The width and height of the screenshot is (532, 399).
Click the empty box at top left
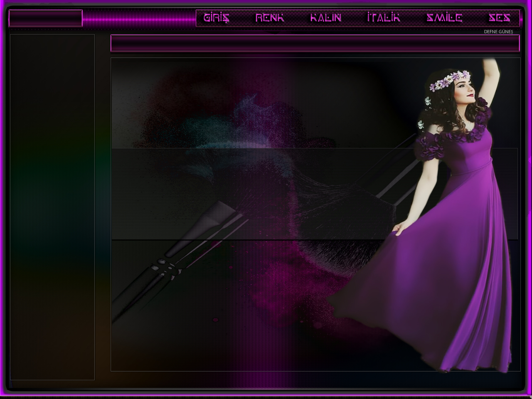[45, 19]
